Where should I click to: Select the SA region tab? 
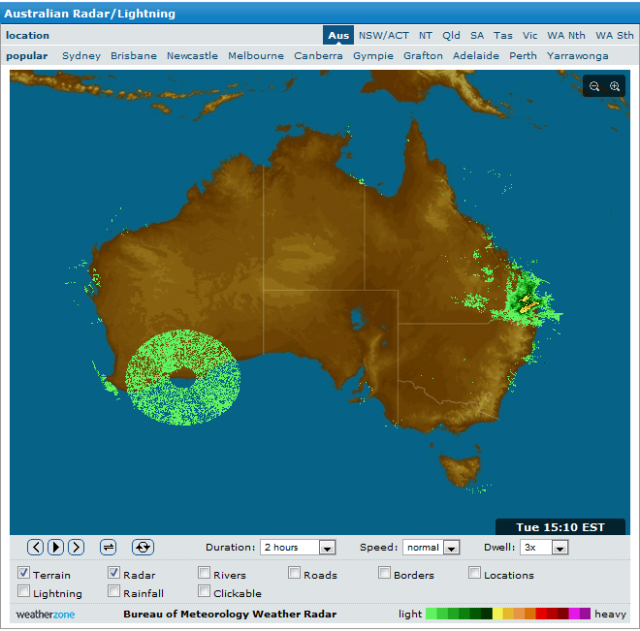[x=477, y=36]
